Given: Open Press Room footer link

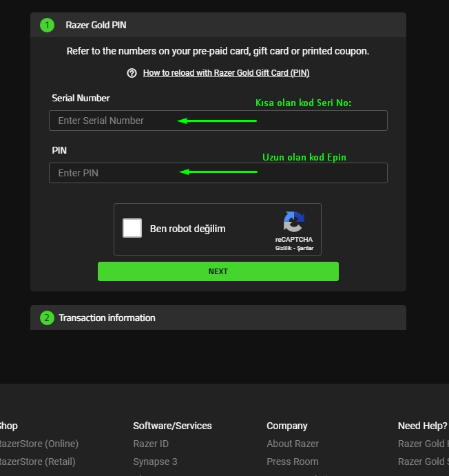Looking at the screenshot, I should [293, 462].
